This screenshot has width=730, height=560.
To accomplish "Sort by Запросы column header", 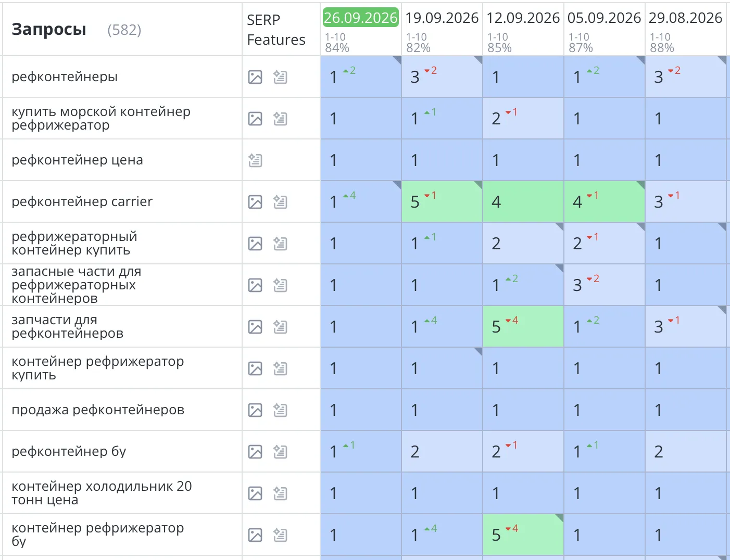I will tap(49, 29).
